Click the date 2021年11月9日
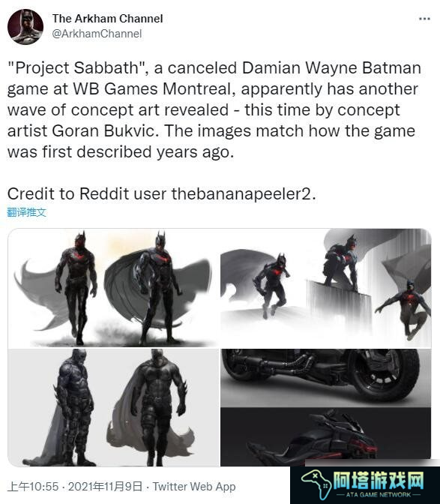Image resolution: width=440 pixels, height=504 pixels. (106, 486)
